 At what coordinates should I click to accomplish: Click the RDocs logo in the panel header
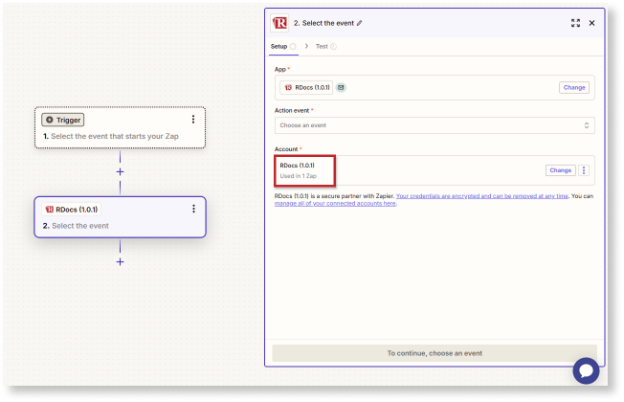click(x=280, y=23)
